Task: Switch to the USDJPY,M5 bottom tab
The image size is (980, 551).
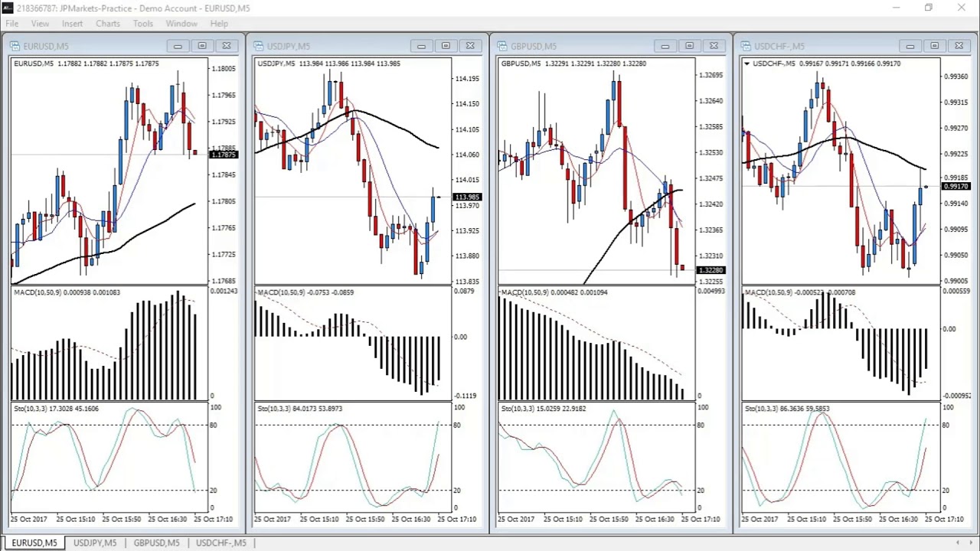Action: (x=95, y=543)
